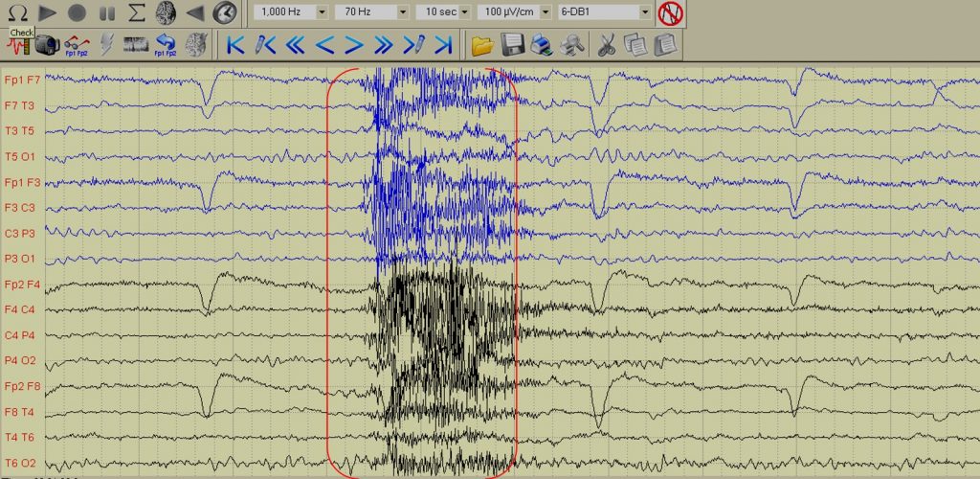Open the brain mapping icon in top row
This screenshot has width=980, height=479.
tap(167, 13)
